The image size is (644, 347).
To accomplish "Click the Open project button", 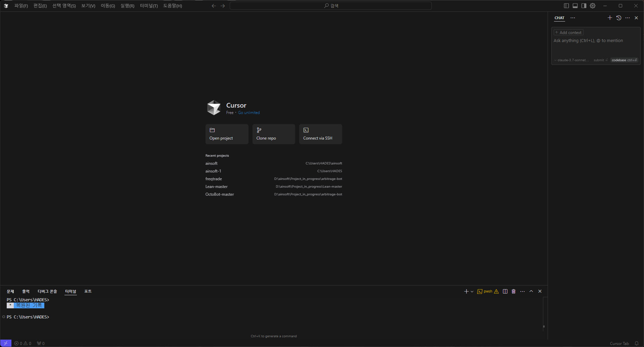I will [x=227, y=134].
